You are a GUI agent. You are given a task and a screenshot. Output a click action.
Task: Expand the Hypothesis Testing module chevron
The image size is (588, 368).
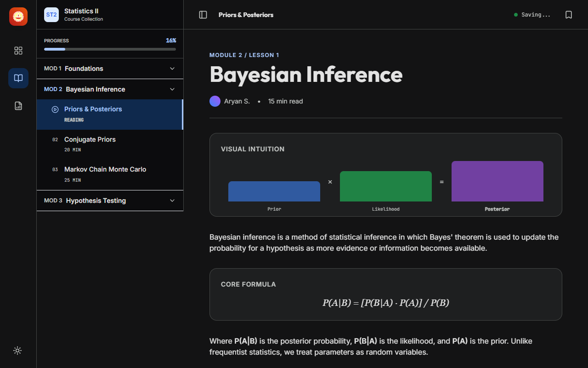pyautogui.click(x=172, y=201)
